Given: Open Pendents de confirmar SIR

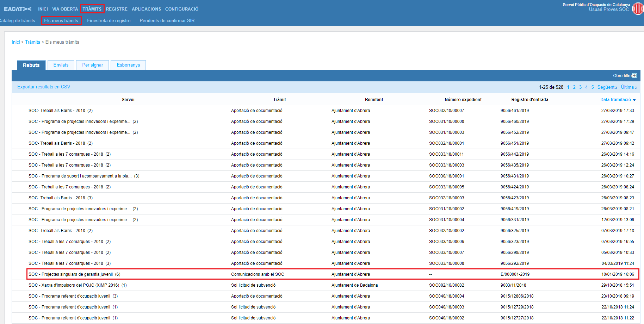Looking at the screenshot, I should pos(167,20).
